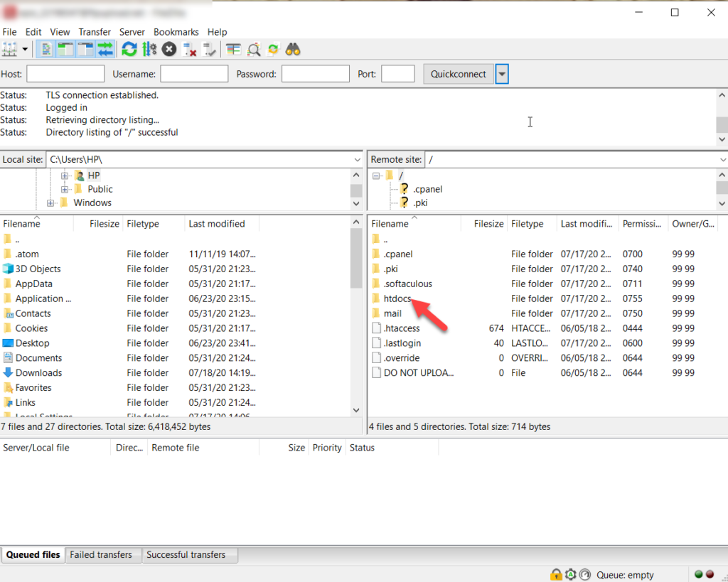Select the htdocs remote folder

click(x=397, y=298)
